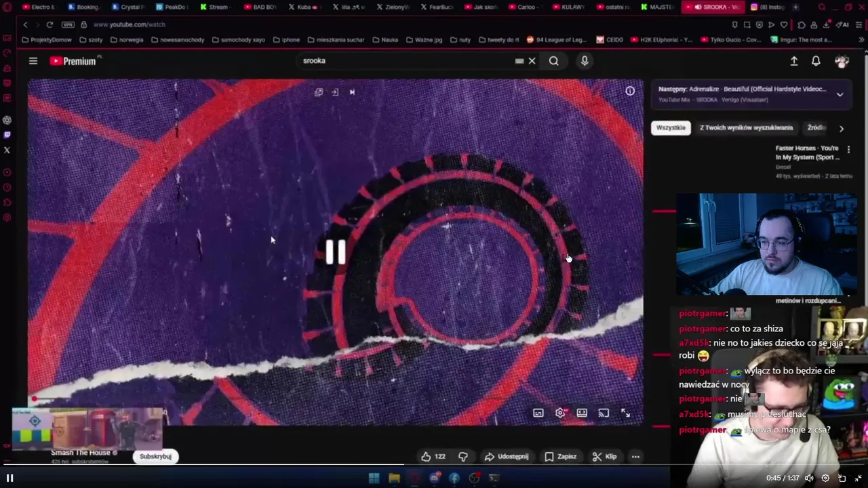Open the nowesamochody bookmark folder
The image size is (868, 488).
point(178,40)
